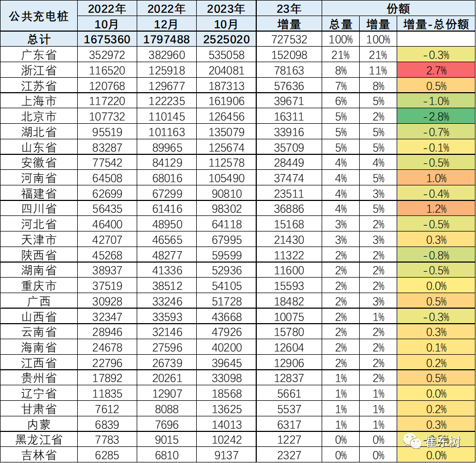
Task: Select the 浙江省 row label
Action: tap(39, 70)
